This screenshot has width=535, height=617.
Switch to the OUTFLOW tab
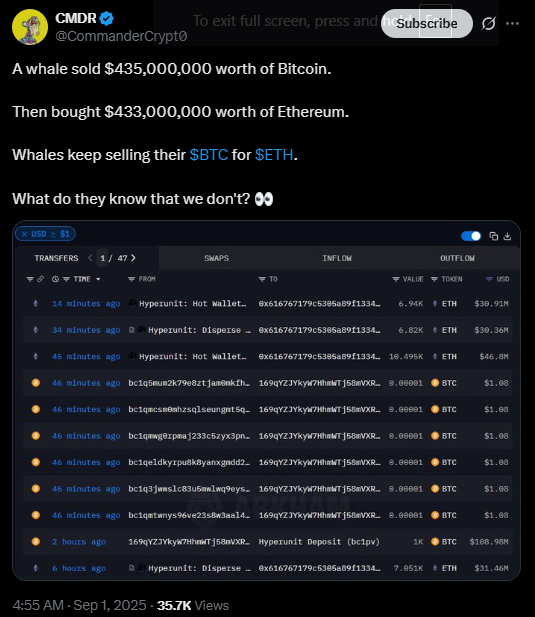tap(457, 258)
